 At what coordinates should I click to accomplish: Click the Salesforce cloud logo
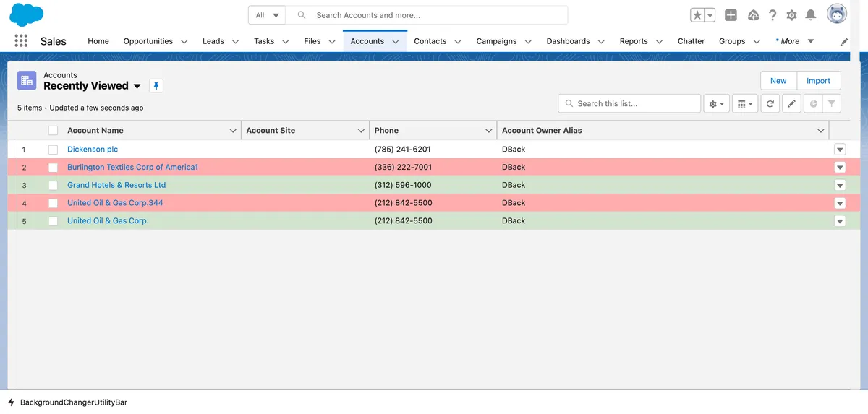(27, 14)
